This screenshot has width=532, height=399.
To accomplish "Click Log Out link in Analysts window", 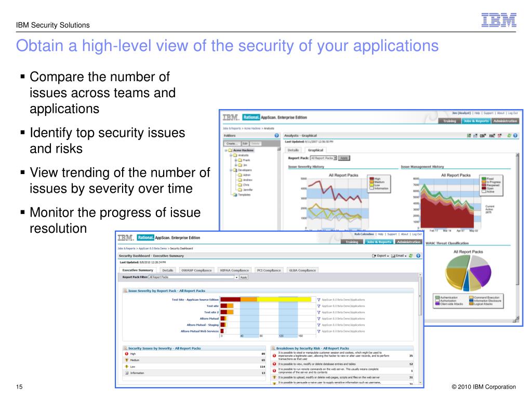I will point(513,113).
